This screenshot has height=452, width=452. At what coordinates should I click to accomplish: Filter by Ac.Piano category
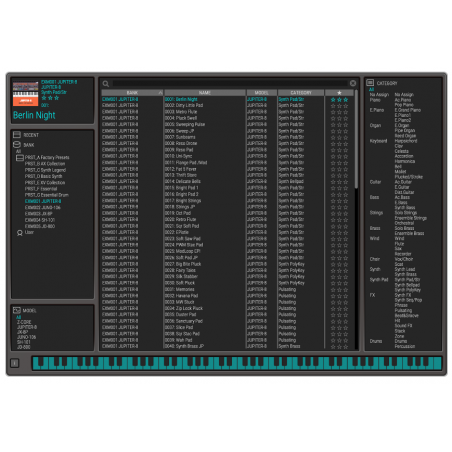(403, 100)
